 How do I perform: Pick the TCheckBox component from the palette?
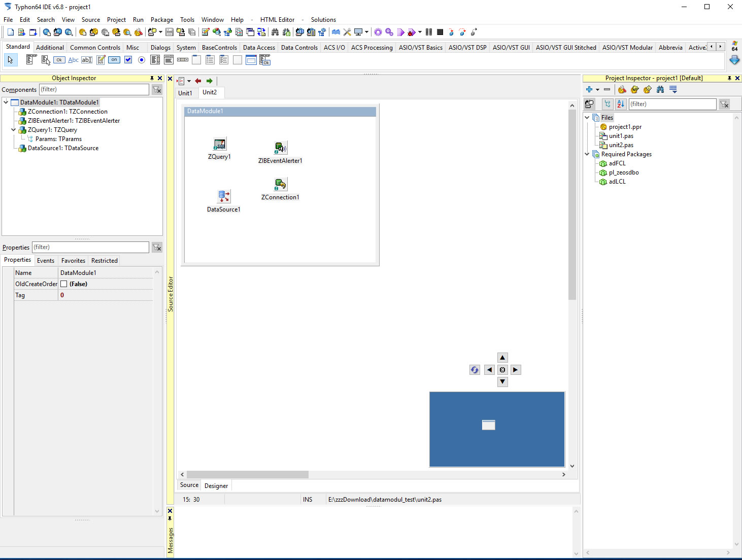pos(128,60)
